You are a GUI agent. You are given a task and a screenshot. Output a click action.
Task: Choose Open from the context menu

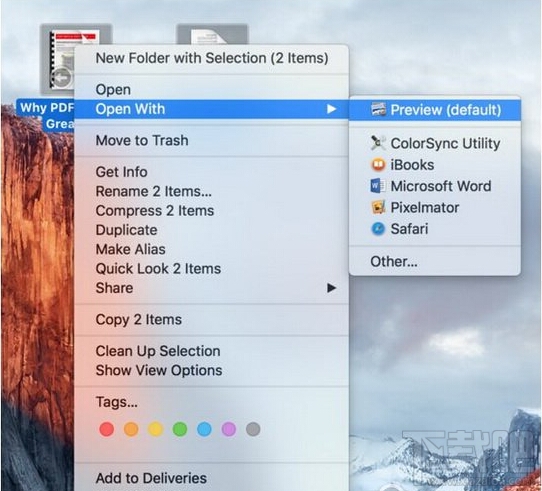coord(212,90)
